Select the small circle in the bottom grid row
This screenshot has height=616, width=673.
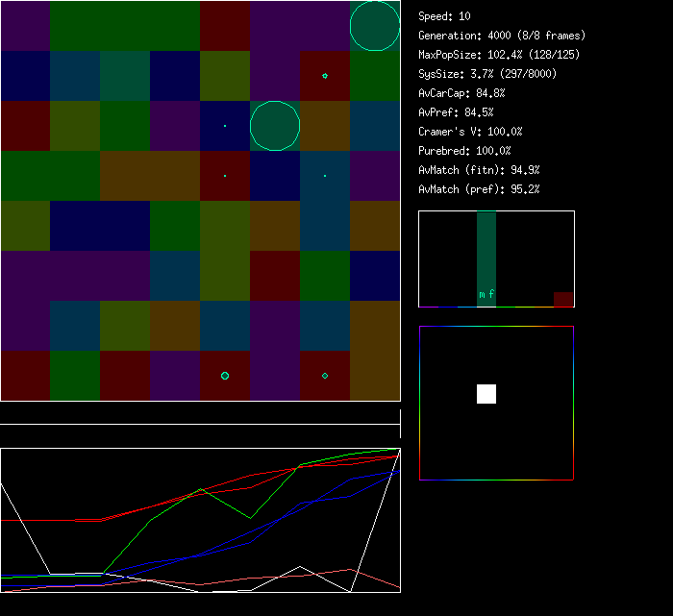tap(225, 376)
